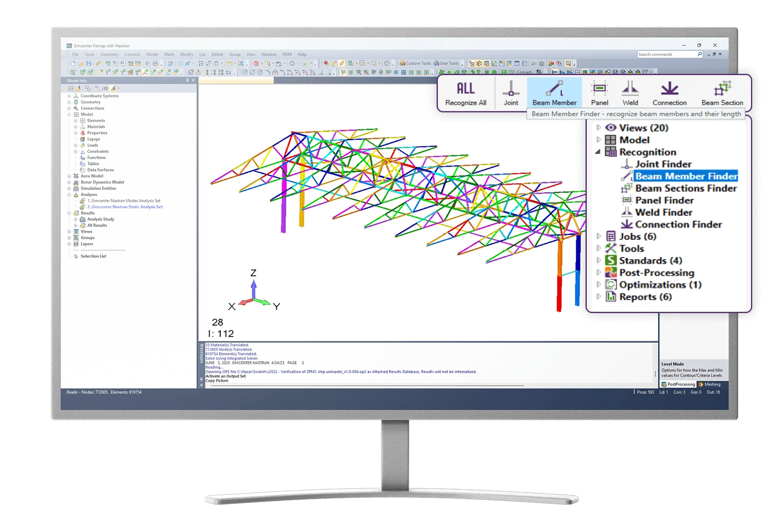Expand the Views (20) node
779x532 pixels.
598,128
